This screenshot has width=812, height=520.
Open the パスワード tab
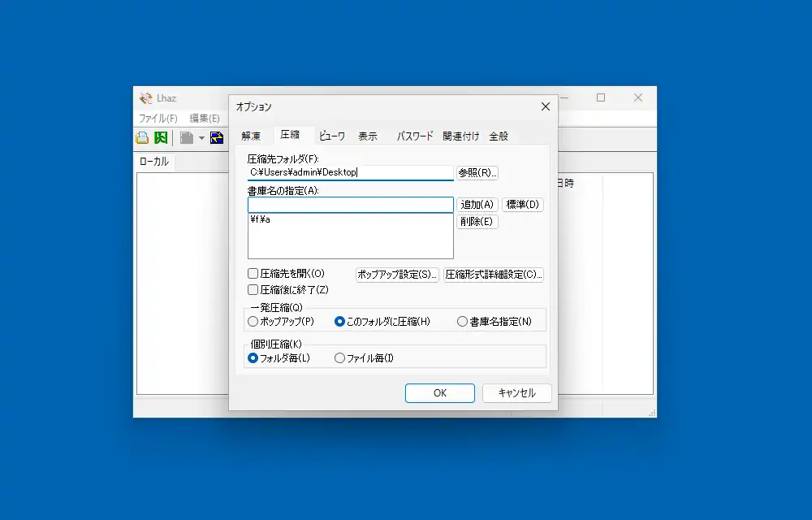414,136
